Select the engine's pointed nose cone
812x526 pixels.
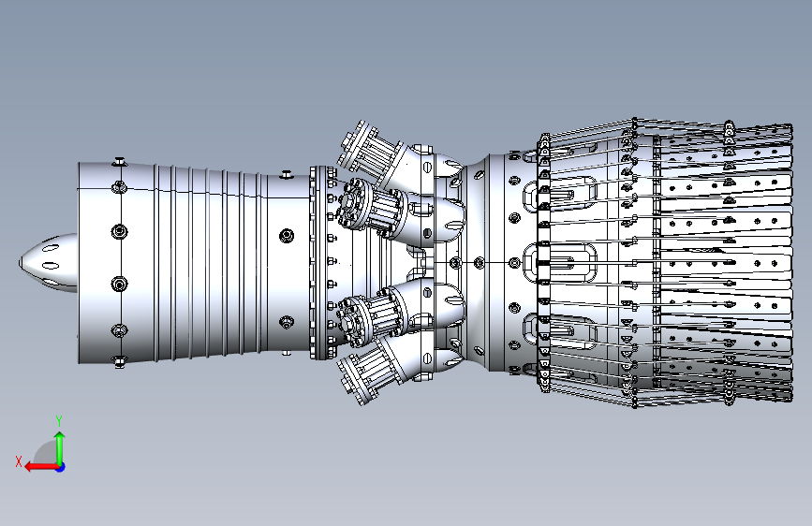48,262
